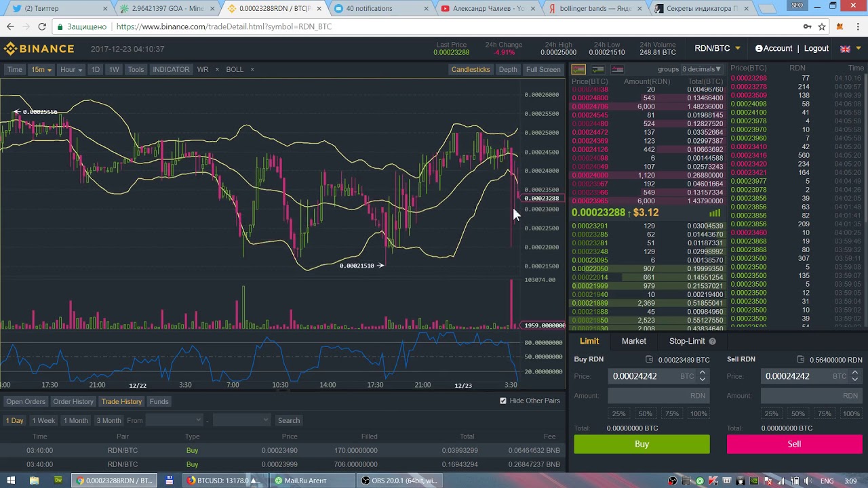This screenshot has width=868, height=488.
Task: Select the sell orders only view icon
Action: (x=617, y=69)
